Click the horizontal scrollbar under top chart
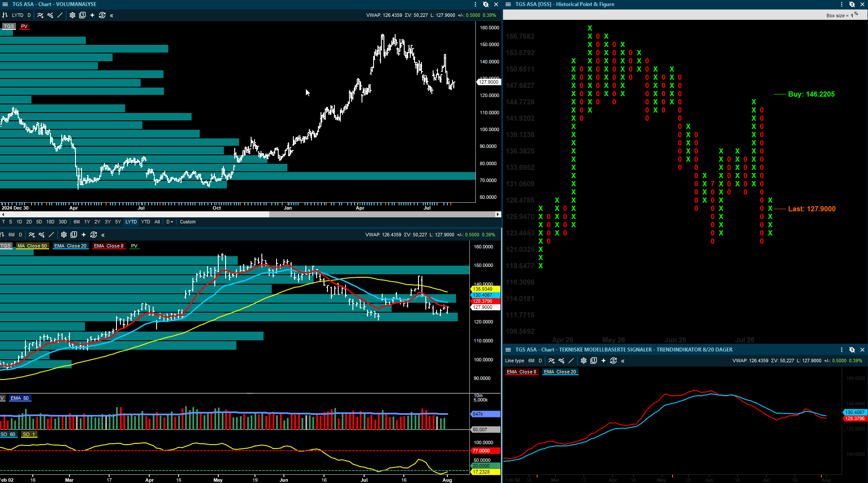The width and height of the screenshot is (868, 483). [250, 214]
